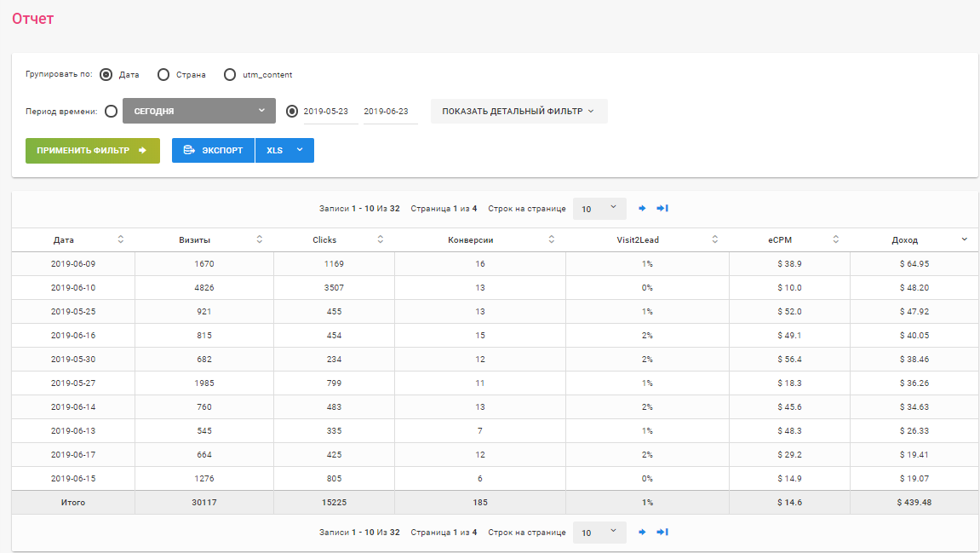
Task: Go to next page using top arrow
Action: coord(642,208)
